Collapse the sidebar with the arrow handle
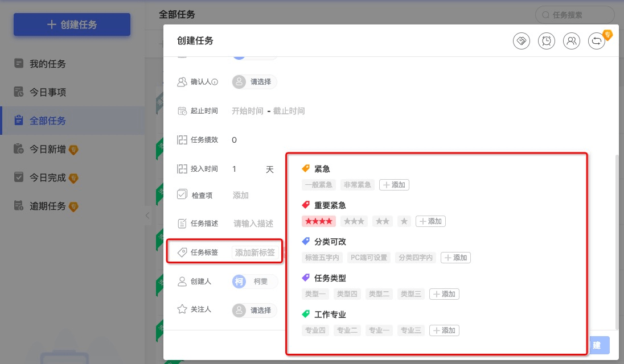Screen dimensions: 624x364 tap(147, 216)
